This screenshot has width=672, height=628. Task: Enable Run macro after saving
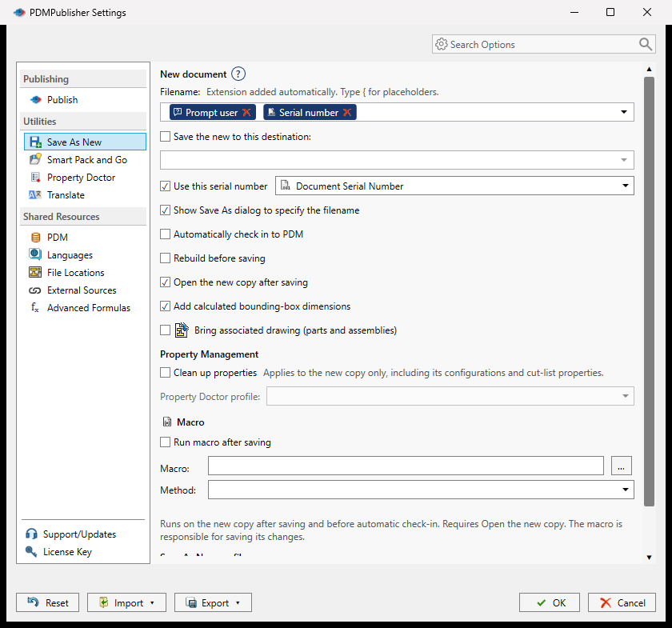pyautogui.click(x=165, y=442)
